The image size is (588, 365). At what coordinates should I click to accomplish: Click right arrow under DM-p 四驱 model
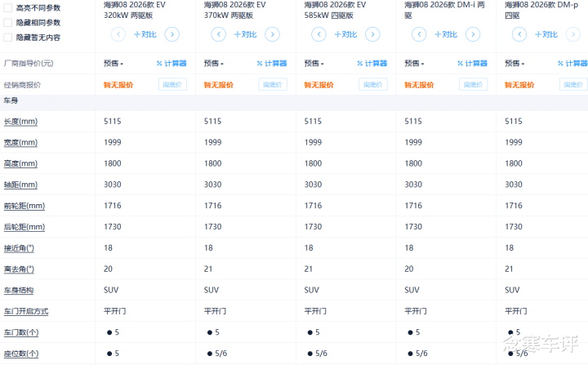click(573, 34)
